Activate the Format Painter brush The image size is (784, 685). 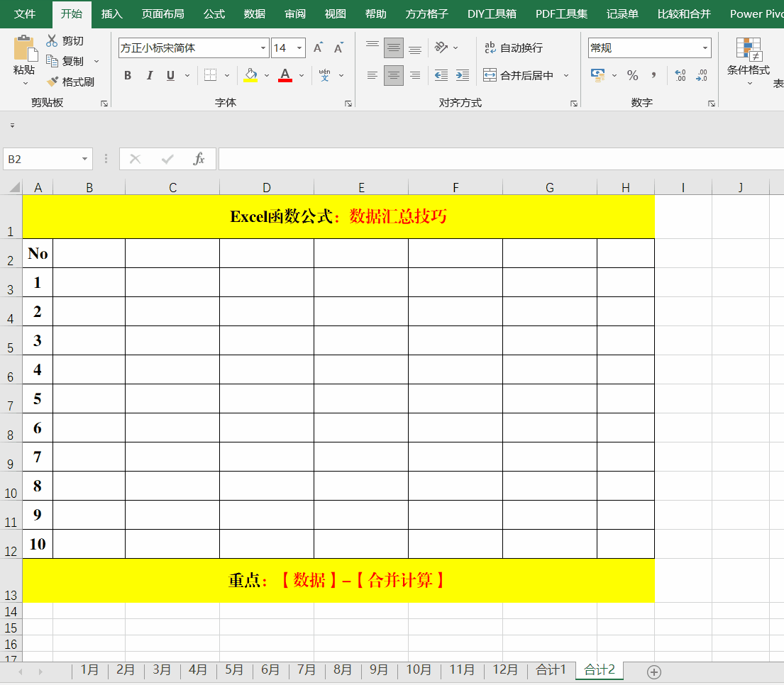[x=53, y=81]
